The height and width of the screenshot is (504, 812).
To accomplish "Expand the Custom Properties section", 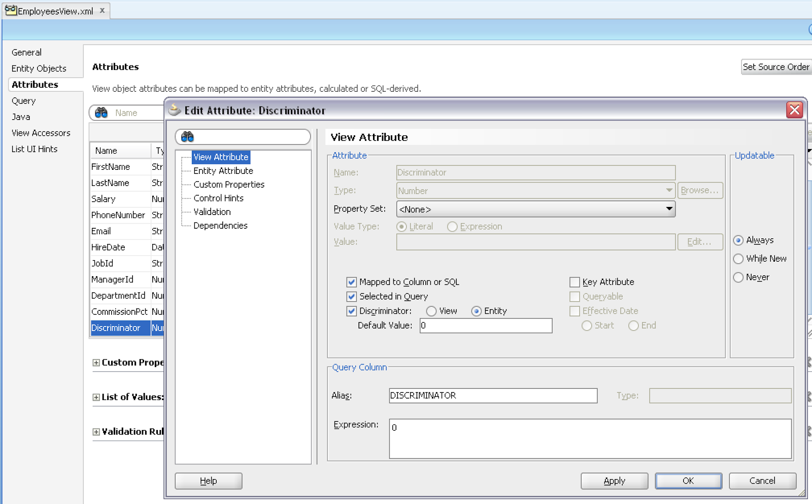I will tap(96, 363).
